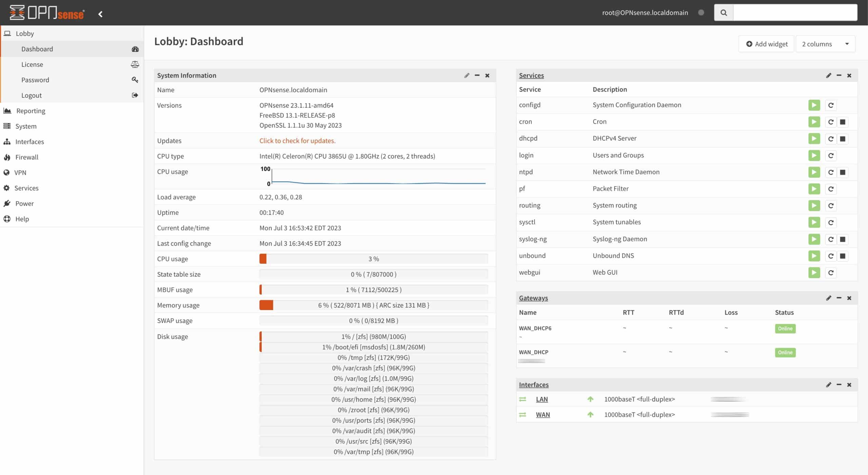Viewport: 868px width, 475px height.
Task: Click the Memory usage progress bar
Action: (374, 305)
